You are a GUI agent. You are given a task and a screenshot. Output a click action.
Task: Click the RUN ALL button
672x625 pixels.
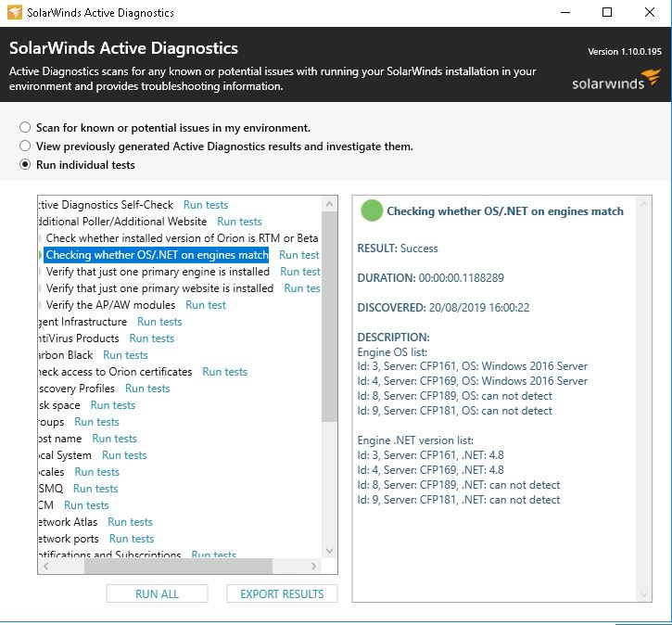[157, 593]
